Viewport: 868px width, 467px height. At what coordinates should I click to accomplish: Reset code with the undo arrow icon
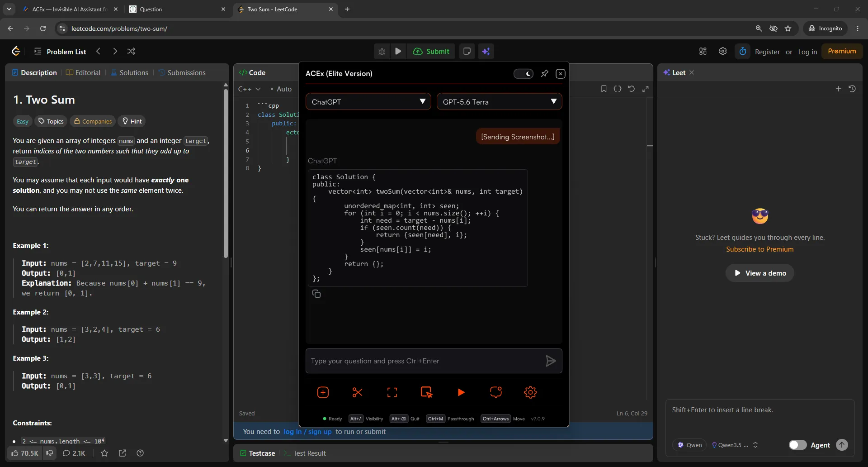[x=632, y=89]
